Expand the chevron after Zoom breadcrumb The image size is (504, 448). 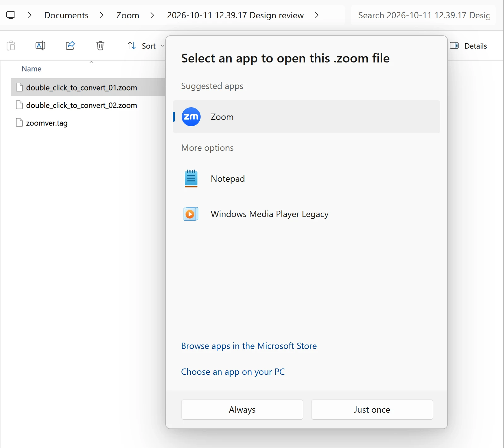152,15
